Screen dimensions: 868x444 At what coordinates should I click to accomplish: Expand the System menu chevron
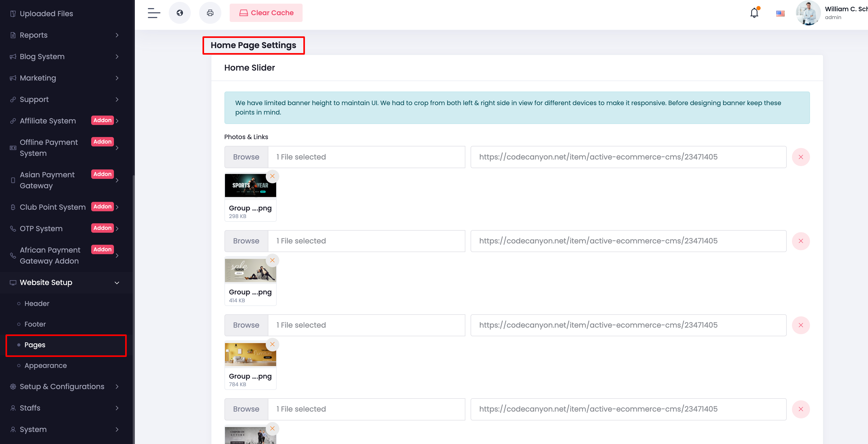pyautogui.click(x=117, y=430)
